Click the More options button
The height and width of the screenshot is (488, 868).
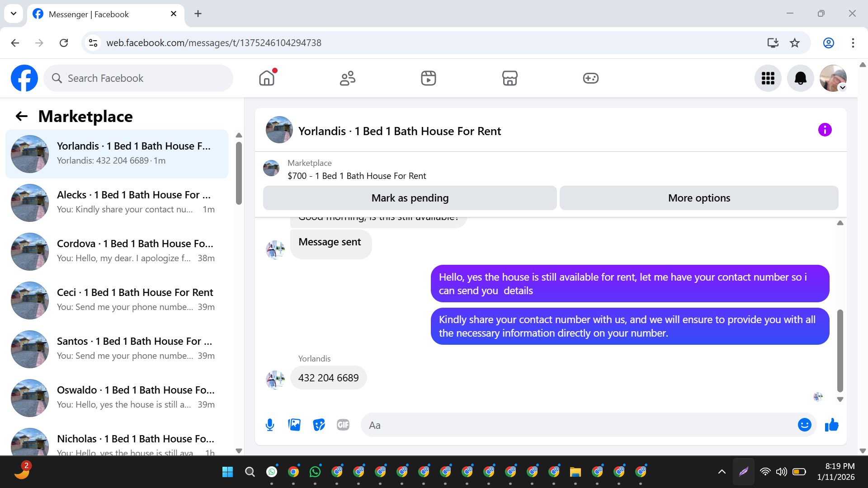(699, 198)
